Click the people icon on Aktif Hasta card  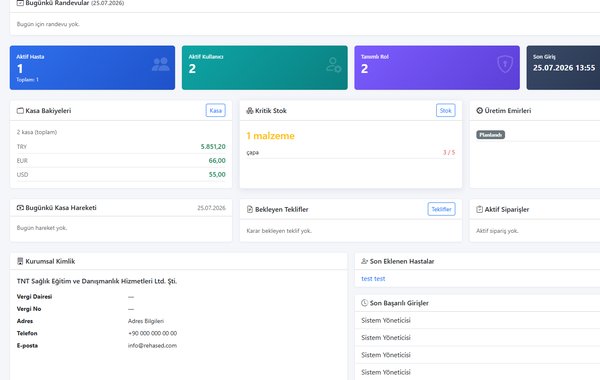click(161, 64)
